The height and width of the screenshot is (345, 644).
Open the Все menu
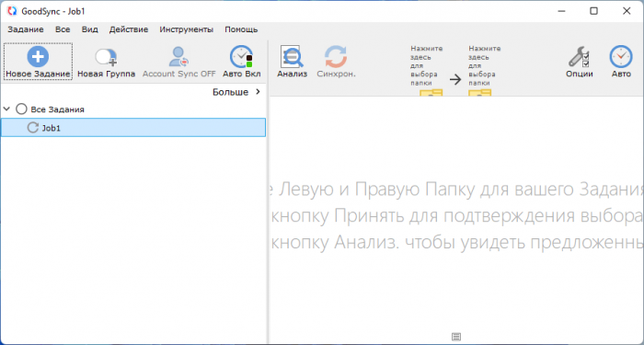[63, 29]
